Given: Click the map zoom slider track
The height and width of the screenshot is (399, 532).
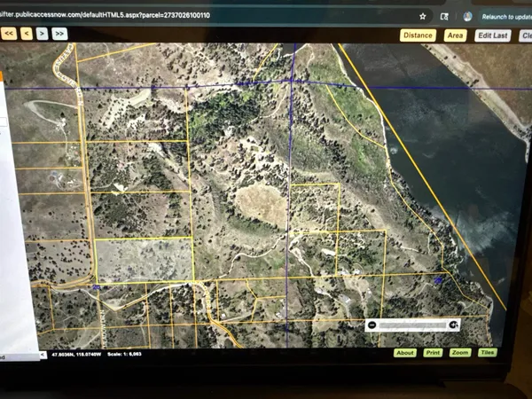Looking at the screenshot, I should pos(412,325).
